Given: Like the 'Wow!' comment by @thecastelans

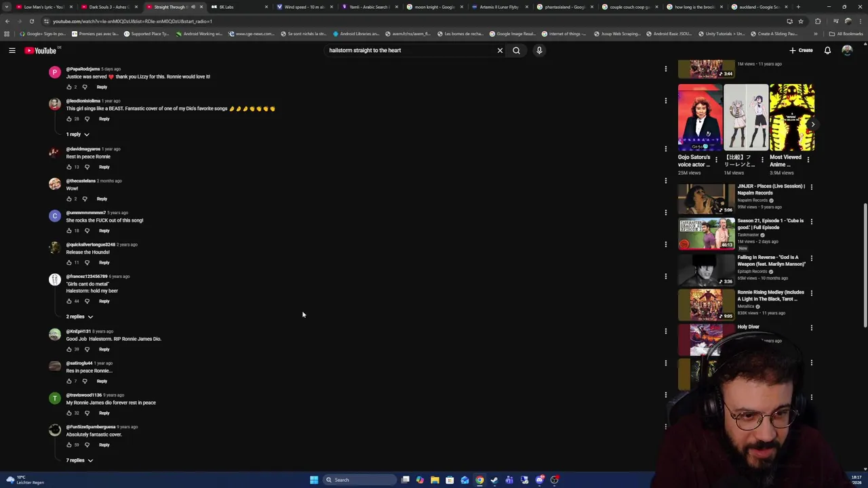Looking at the screenshot, I should tap(68, 199).
